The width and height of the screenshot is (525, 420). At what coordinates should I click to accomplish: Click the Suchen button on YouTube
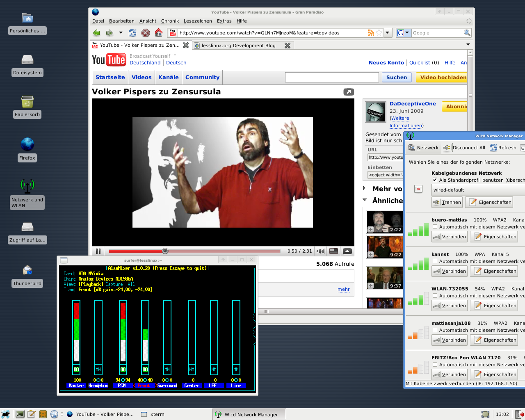pyautogui.click(x=396, y=78)
